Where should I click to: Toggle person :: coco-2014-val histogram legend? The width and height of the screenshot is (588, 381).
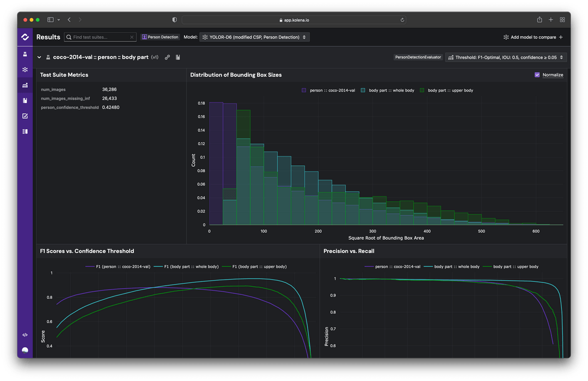[328, 90]
